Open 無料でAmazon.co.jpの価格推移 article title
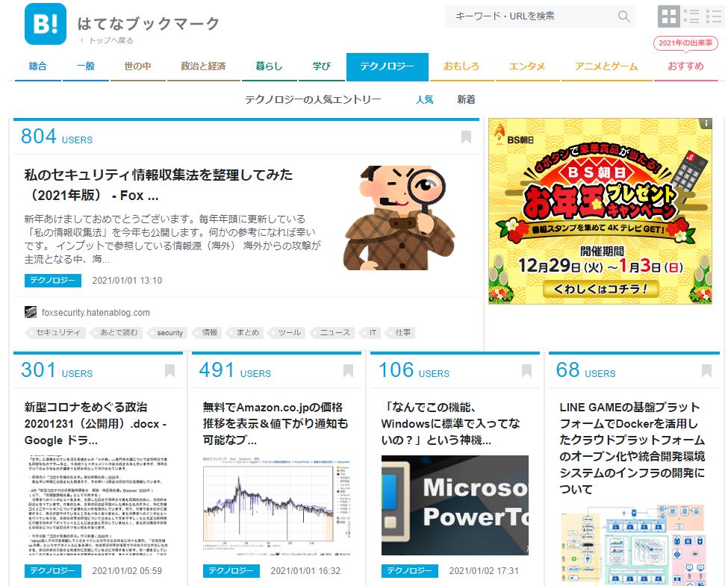 coord(276,423)
